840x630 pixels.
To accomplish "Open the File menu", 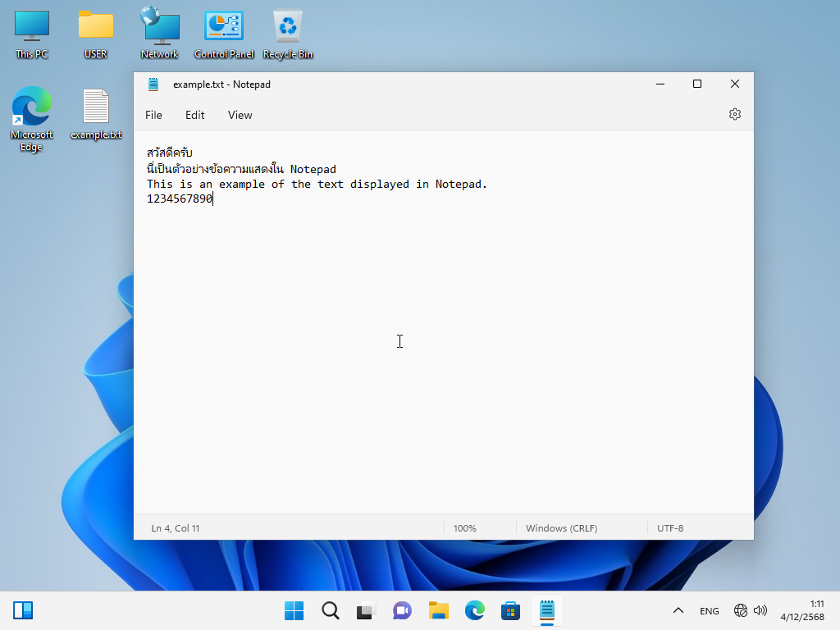I will (153, 115).
